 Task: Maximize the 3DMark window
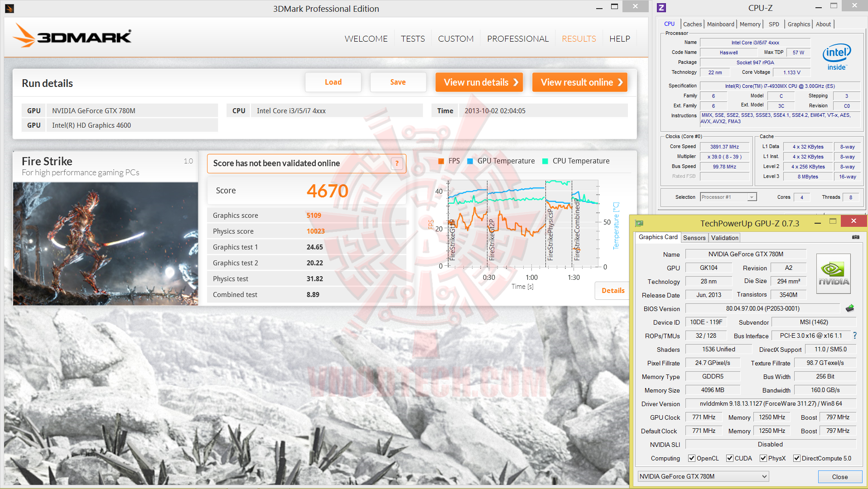pos(614,7)
